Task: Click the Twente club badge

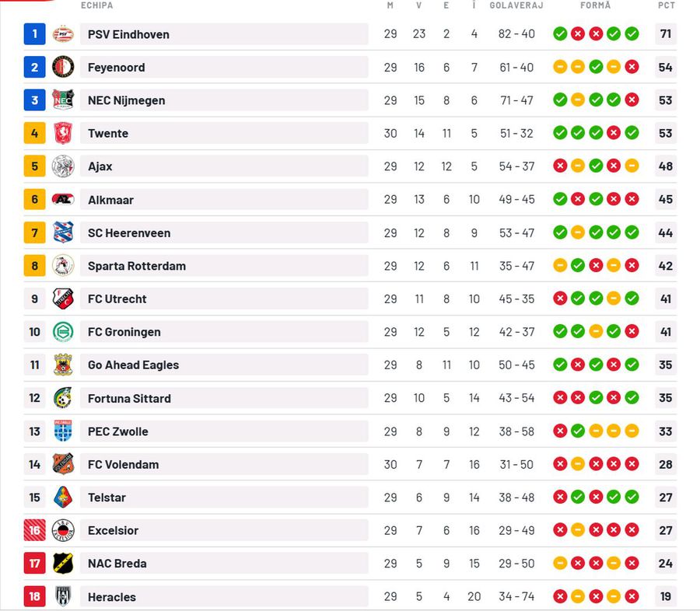Action: pos(63,134)
